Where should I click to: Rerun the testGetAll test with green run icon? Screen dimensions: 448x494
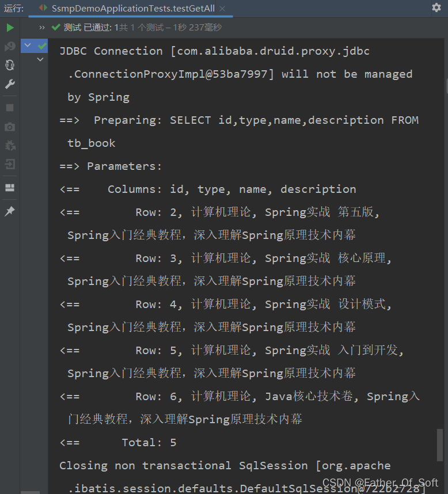click(10, 27)
